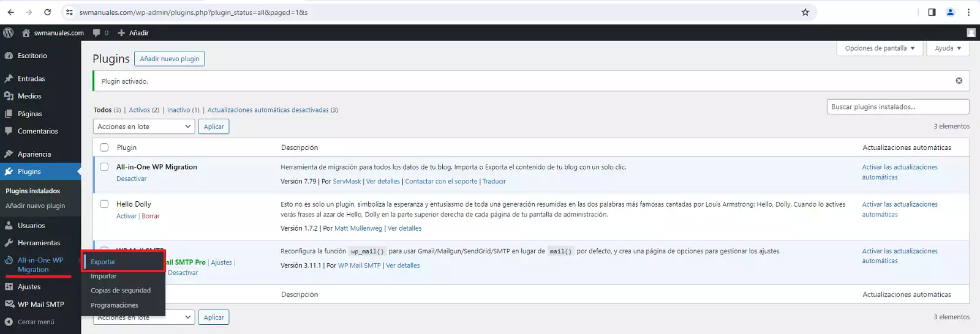
Task: Open Añadir nuevo plugin sidebar submenu
Action: [36, 206]
